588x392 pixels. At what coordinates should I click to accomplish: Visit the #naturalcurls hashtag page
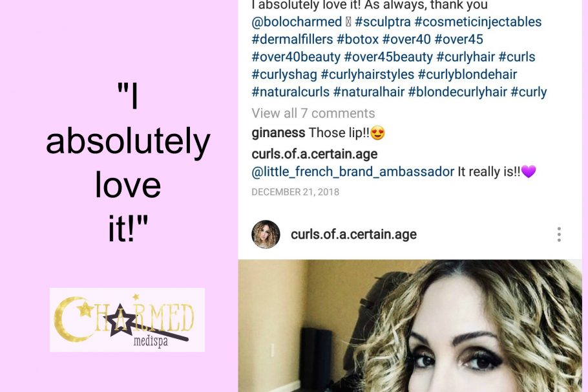point(290,92)
